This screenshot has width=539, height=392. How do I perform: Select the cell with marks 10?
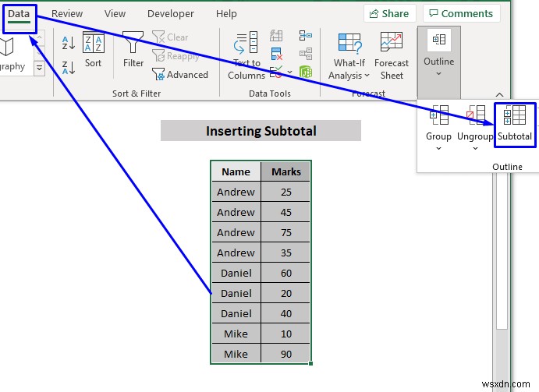285,334
